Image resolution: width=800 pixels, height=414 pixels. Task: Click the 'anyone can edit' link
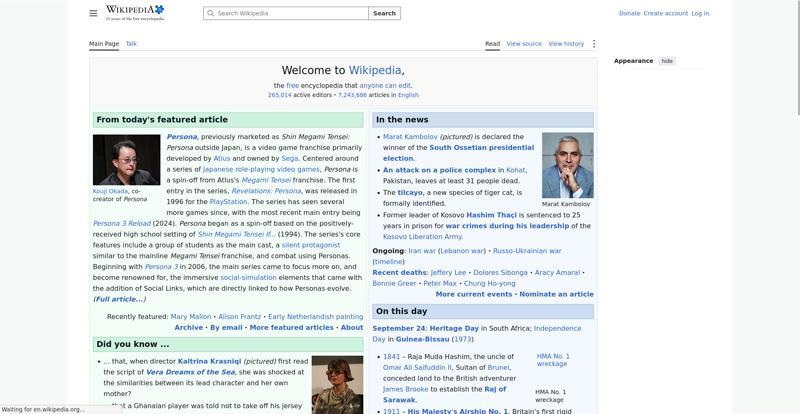point(385,86)
